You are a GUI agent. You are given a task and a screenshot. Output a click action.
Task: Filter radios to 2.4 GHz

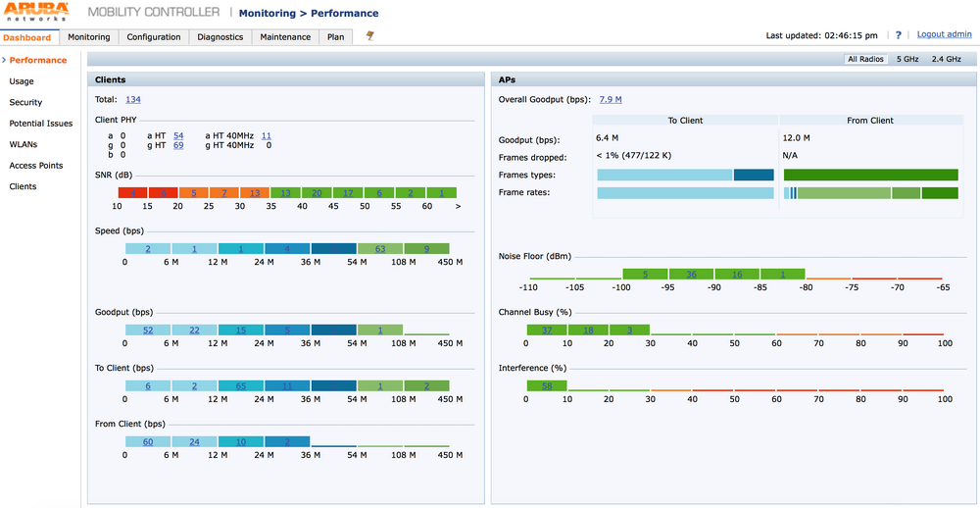[946, 59]
